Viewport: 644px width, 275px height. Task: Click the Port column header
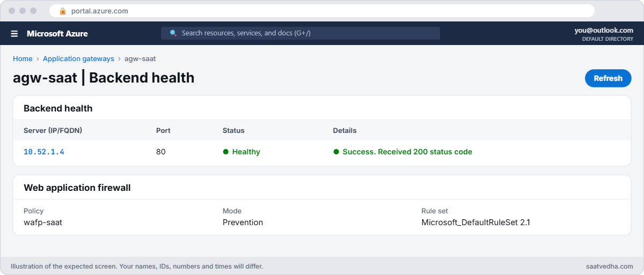[x=163, y=130]
